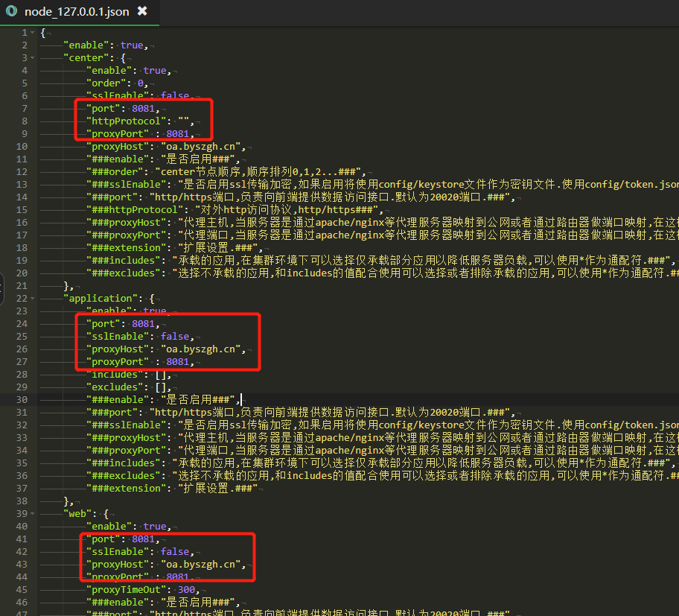Close the node_127.0.0.1.json tab

(x=142, y=12)
